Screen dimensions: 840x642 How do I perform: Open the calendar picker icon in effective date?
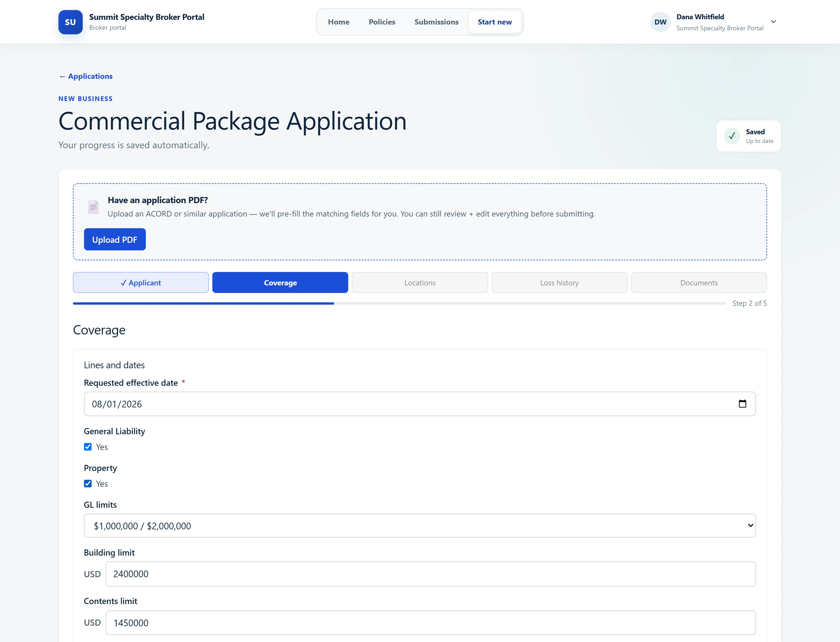(742, 404)
